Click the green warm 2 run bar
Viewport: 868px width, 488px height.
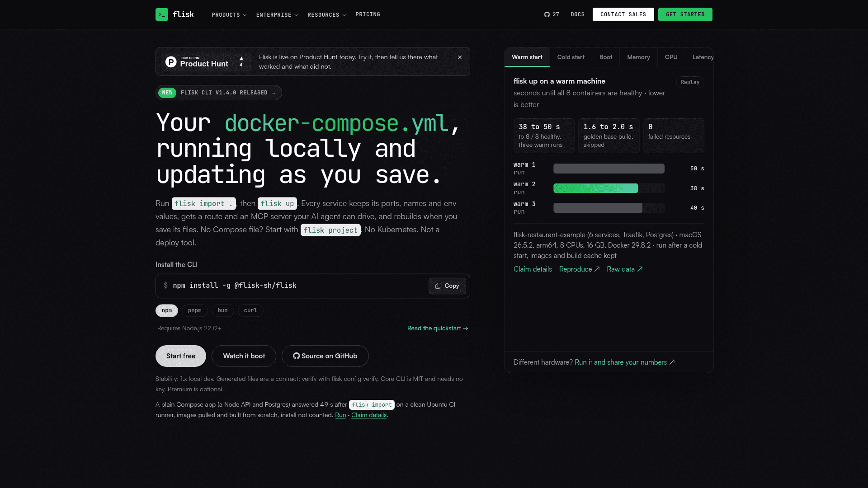[595, 188]
